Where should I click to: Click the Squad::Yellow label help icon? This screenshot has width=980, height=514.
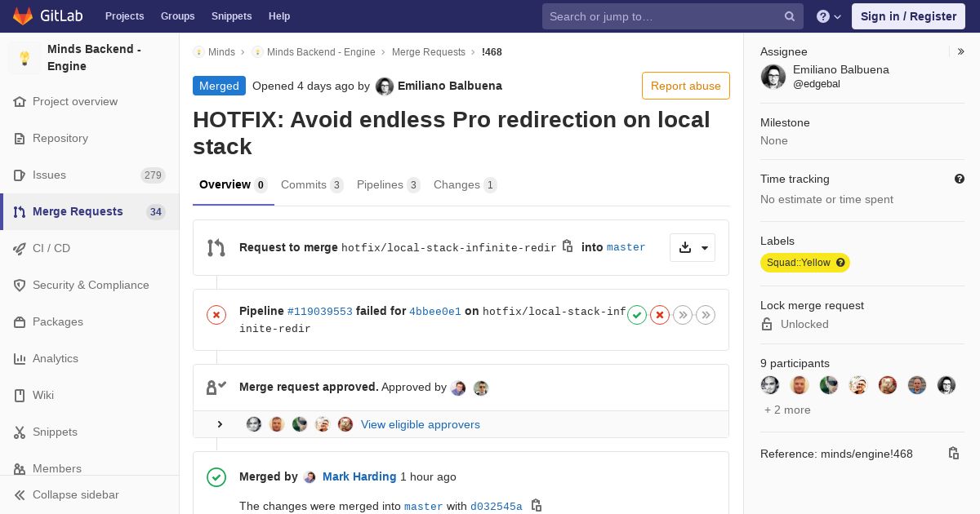pos(840,263)
